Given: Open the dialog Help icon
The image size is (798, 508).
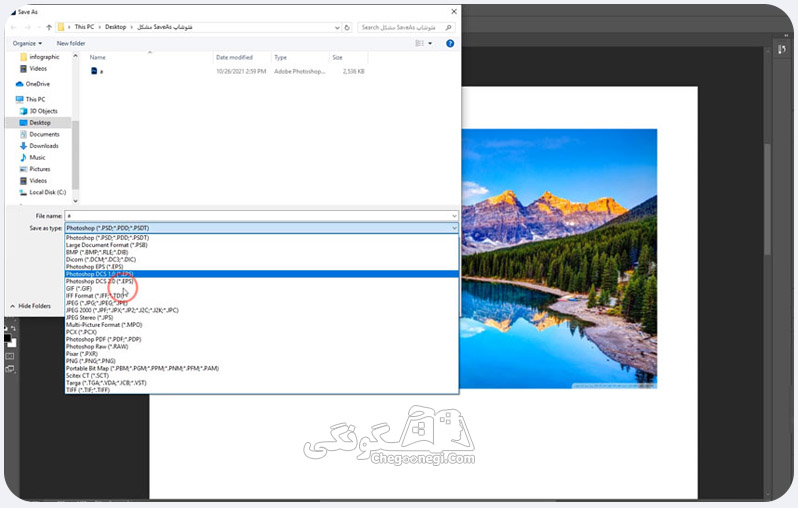Looking at the screenshot, I should 450,44.
